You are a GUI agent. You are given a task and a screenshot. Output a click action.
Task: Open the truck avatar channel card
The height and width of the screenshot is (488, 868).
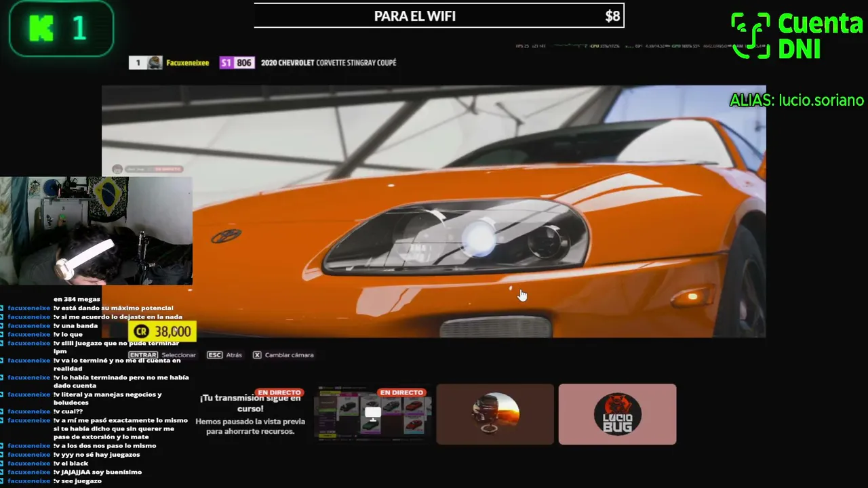495,414
